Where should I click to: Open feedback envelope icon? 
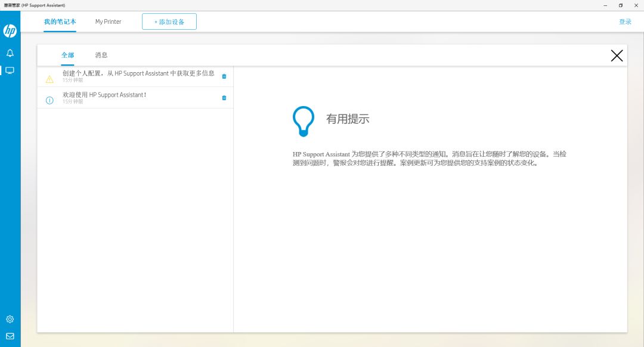click(x=10, y=336)
